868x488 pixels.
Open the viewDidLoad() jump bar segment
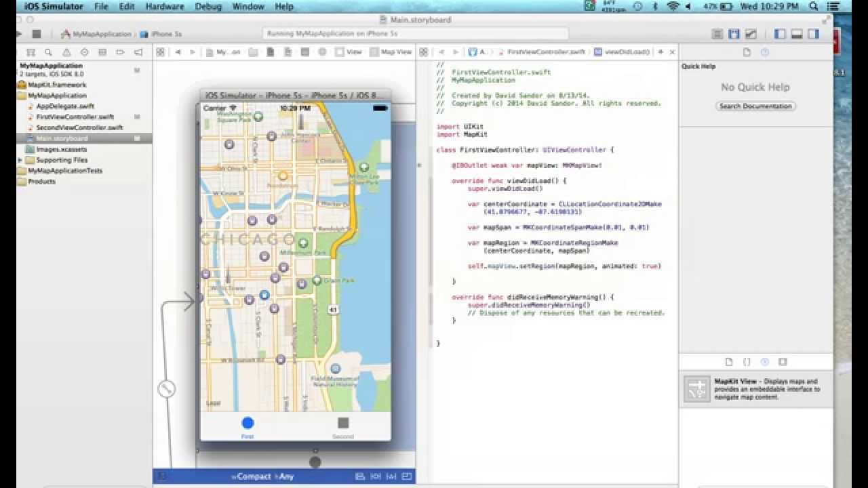(x=622, y=52)
